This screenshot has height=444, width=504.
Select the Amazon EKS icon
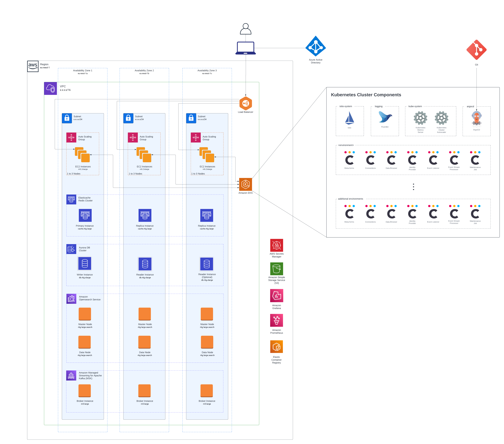click(246, 184)
